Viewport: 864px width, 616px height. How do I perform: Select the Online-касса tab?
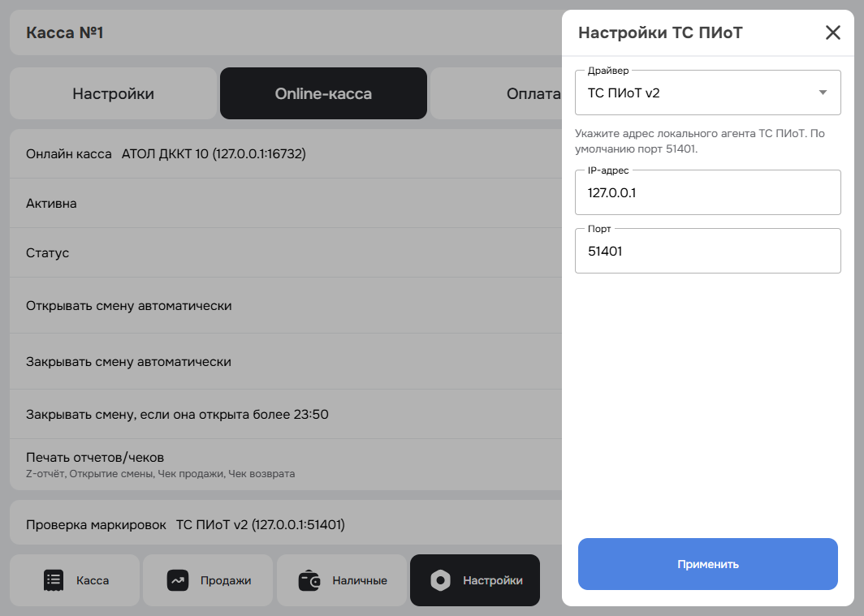click(x=323, y=93)
